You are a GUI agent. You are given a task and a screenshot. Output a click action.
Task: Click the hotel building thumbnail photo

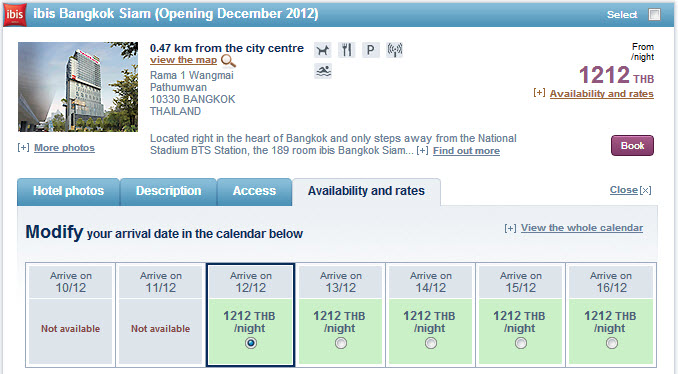(x=78, y=86)
